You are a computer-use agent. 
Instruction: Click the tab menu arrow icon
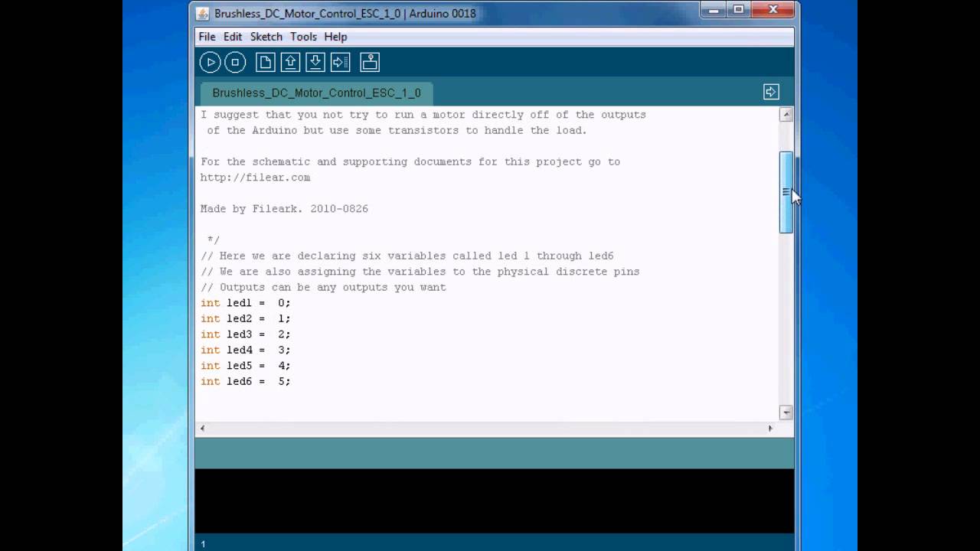click(771, 92)
